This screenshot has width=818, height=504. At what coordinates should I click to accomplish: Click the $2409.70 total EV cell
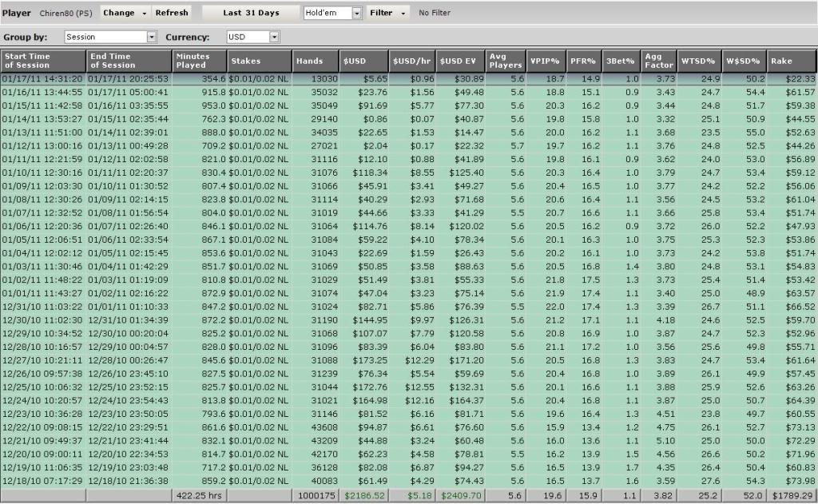[459, 496]
